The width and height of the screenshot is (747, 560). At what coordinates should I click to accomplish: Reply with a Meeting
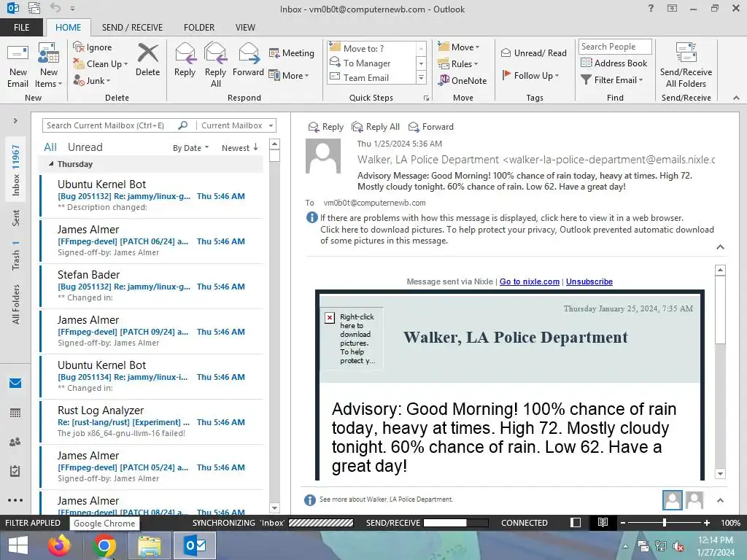pyautogui.click(x=292, y=53)
